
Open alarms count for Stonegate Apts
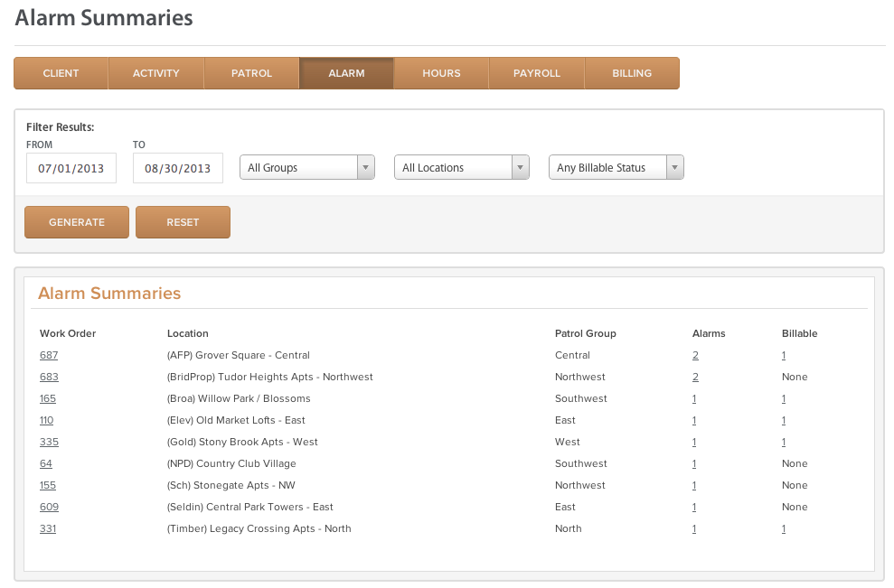pyautogui.click(x=694, y=485)
